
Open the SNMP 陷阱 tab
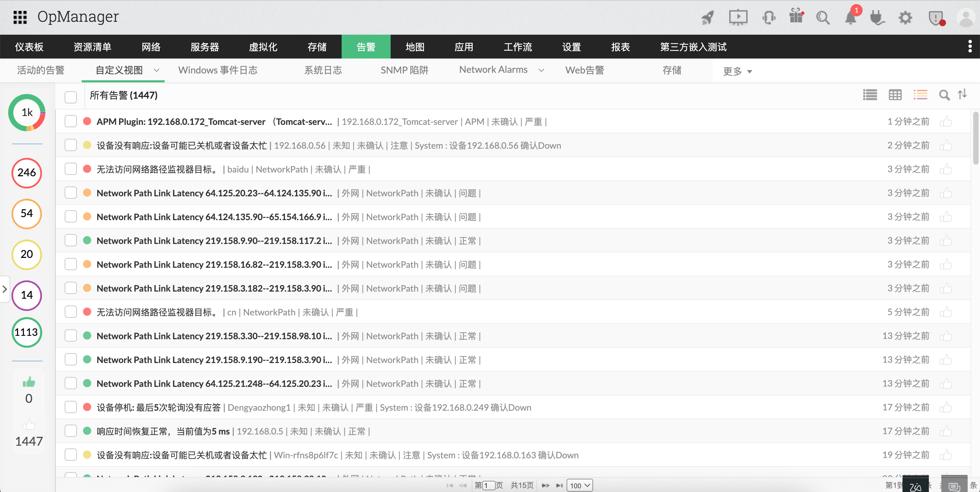tap(405, 70)
